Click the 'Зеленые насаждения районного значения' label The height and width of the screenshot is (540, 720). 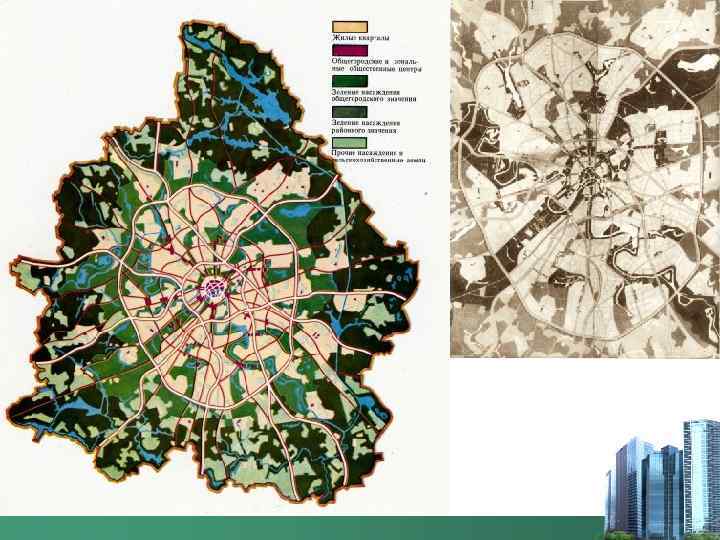366,126
